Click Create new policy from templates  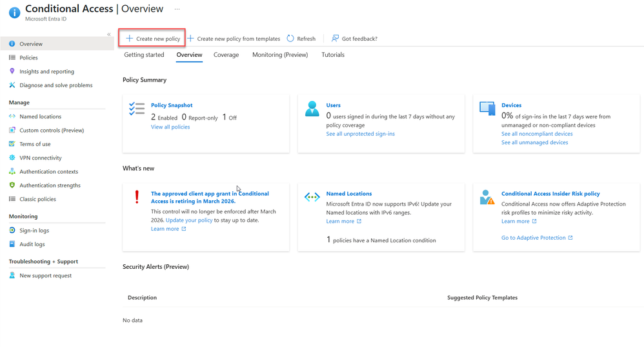point(234,38)
